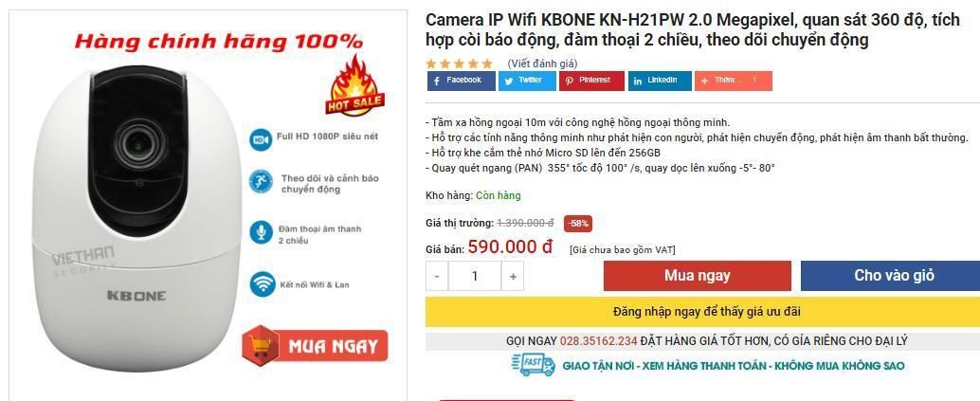Click the motion tracking alert icon
980x401 pixels.
pyautogui.click(x=261, y=181)
